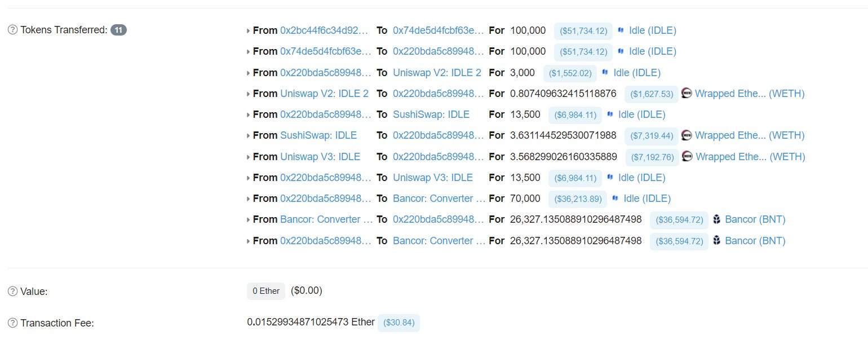The image size is (868, 344).
Task: Click help icon beside Transaction Fee label
Action: [x=12, y=323]
